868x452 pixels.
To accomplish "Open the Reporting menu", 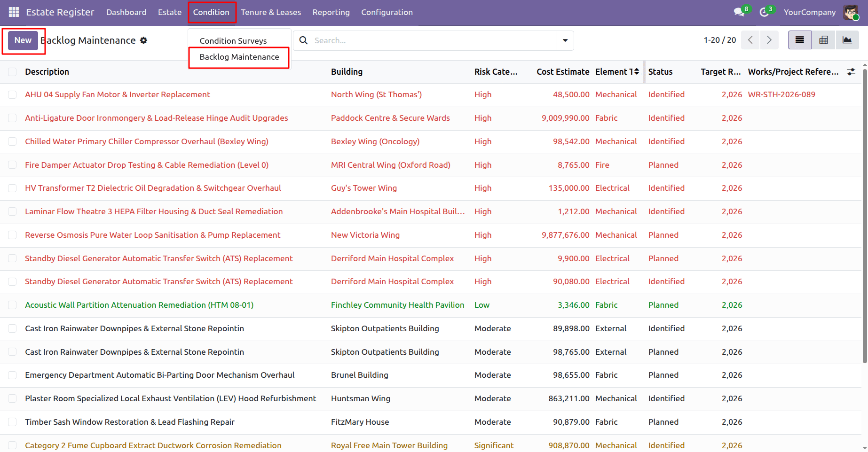I will 331,12.
